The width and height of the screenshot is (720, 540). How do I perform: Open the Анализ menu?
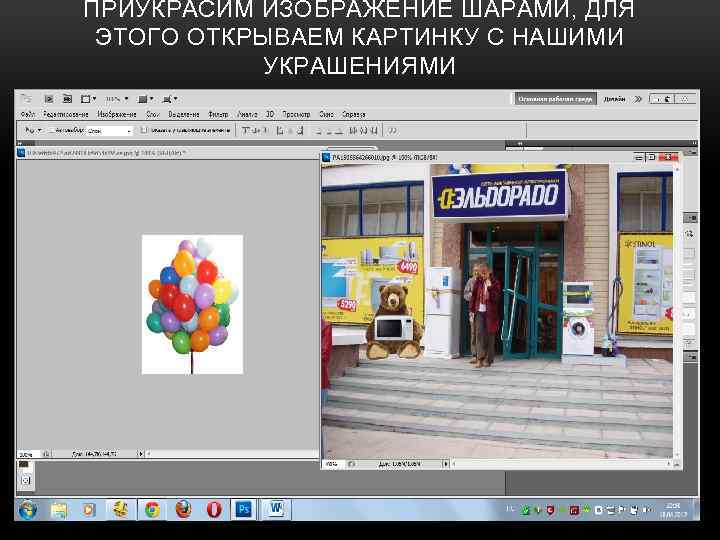[x=247, y=114]
